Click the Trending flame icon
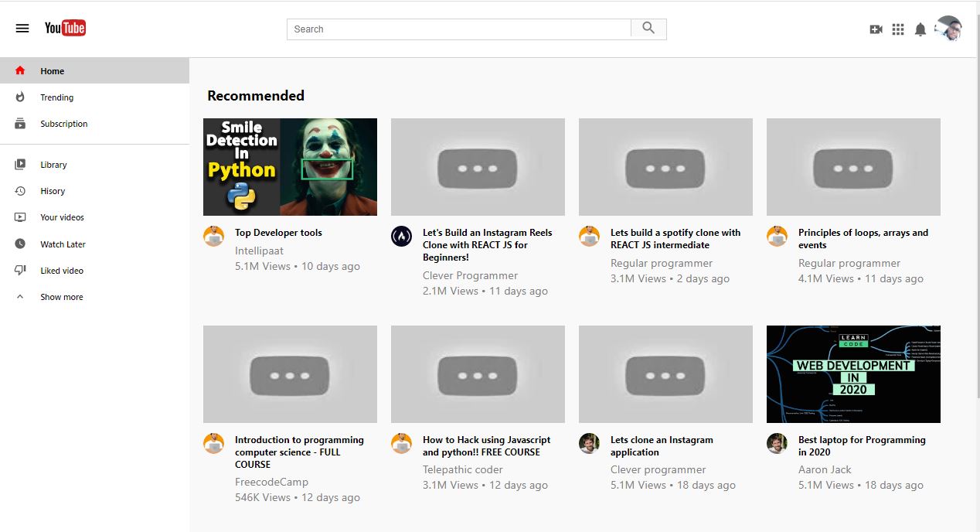The width and height of the screenshot is (980, 532). coord(21,97)
